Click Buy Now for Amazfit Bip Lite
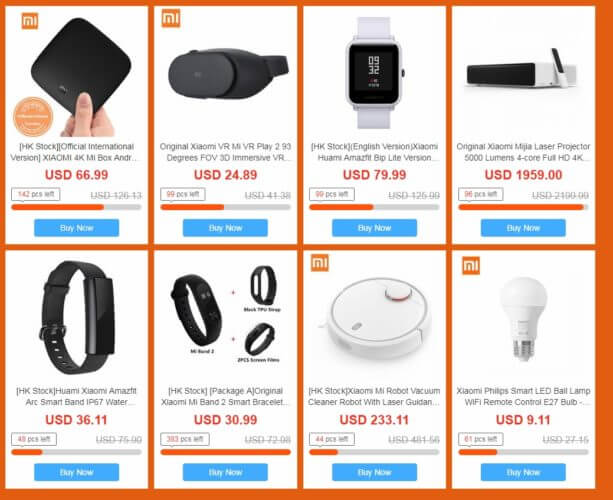Viewport: 613px width, 500px height. point(375,228)
